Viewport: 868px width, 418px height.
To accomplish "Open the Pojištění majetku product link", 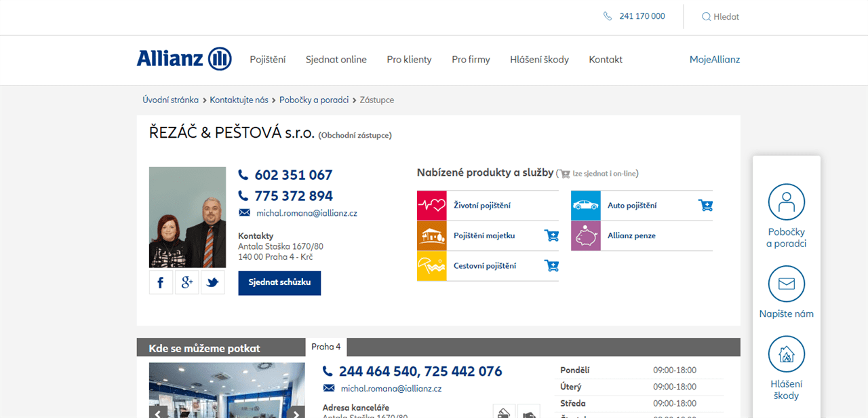I will 484,236.
